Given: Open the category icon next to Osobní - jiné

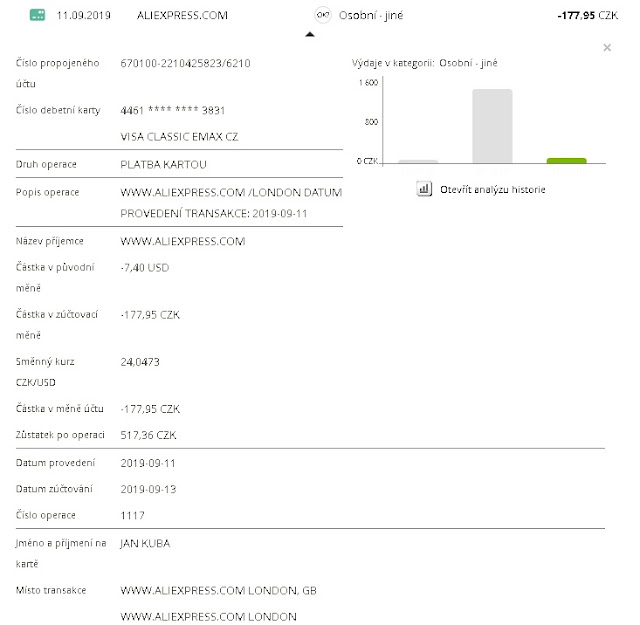Looking at the screenshot, I should point(322,15).
